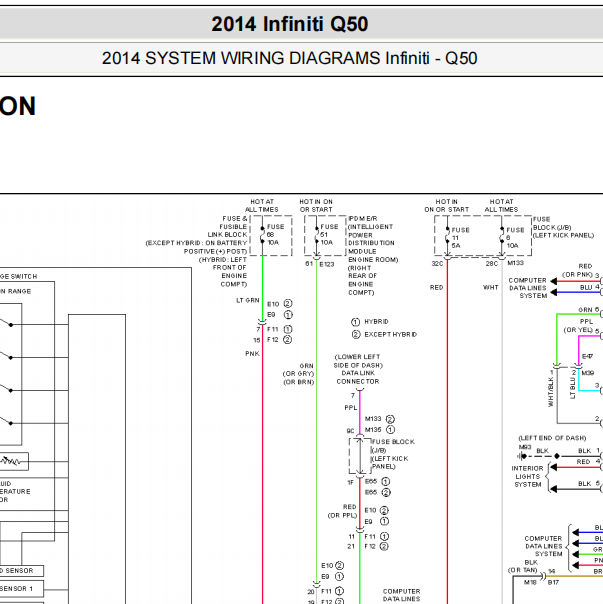Click the 'SENSOR 1' box
The width and height of the screenshot is (603, 604).
(22, 589)
